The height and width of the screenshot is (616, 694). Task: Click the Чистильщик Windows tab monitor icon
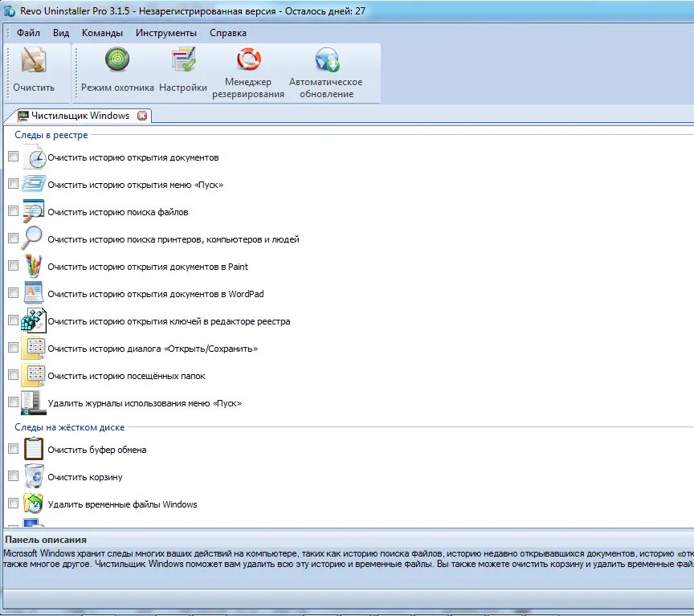point(22,116)
